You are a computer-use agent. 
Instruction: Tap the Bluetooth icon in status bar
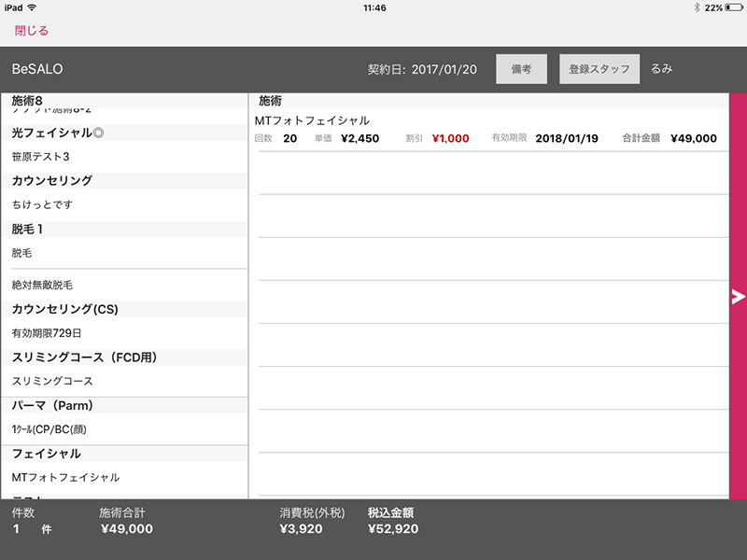coord(695,7)
